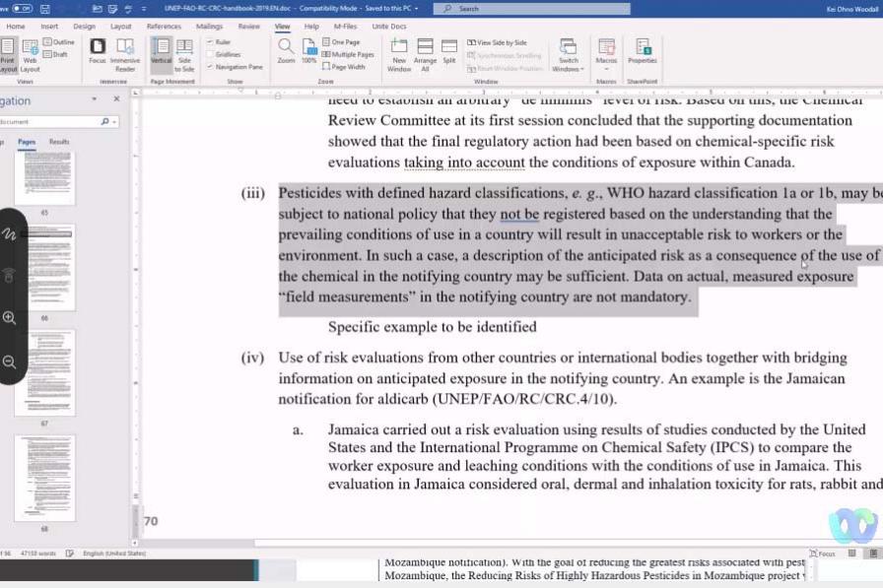Select Outline view in Views group
The height and width of the screenshot is (588, 883).
pos(58,42)
